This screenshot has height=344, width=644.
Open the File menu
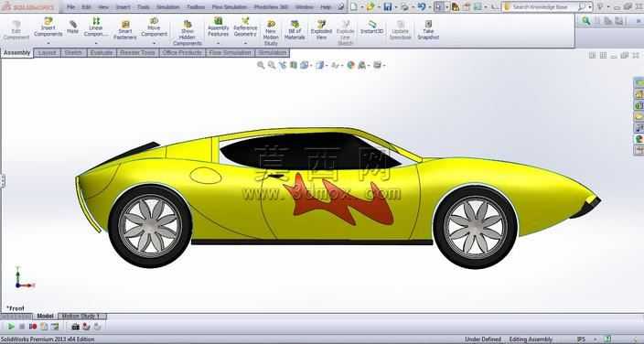[70, 7]
